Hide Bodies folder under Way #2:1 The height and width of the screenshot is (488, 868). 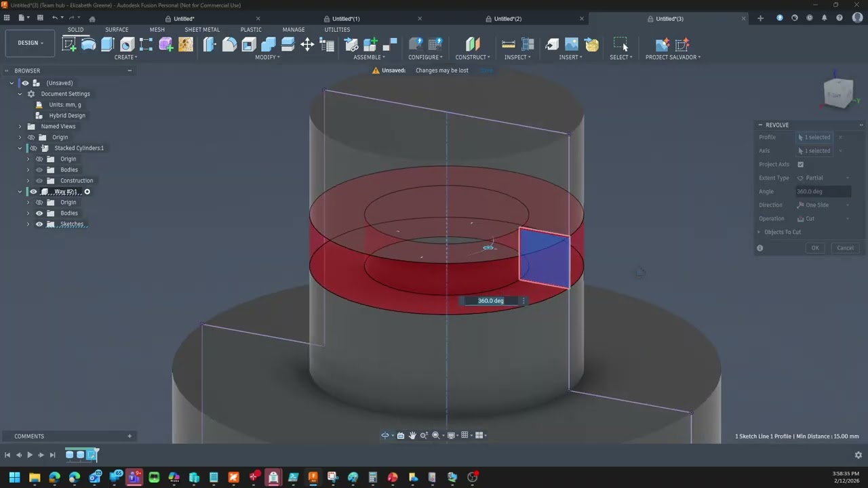(39, 213)
